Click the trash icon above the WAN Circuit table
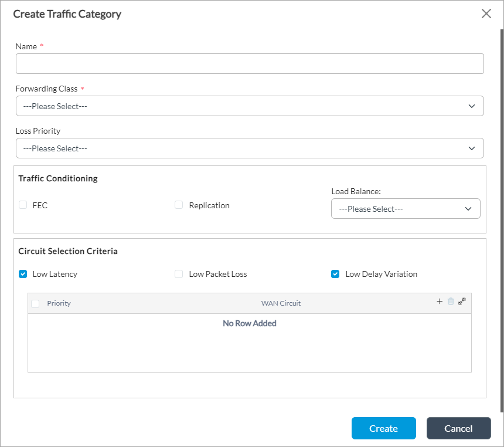 (451, 302)
